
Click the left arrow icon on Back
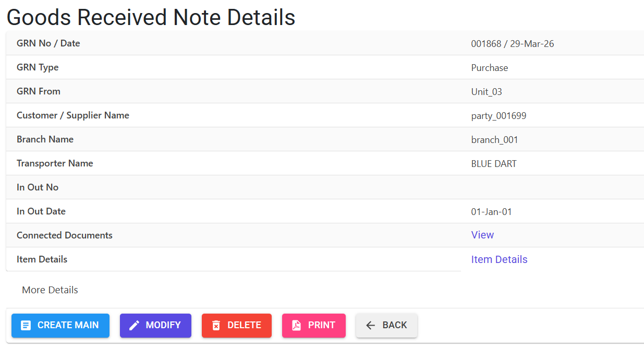(x=371, y=326)
